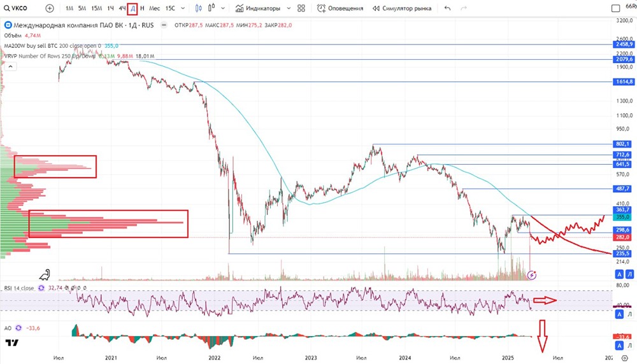The image size is (637, 364).
Task: Open Оповещения alerts dialog
Action: pos(340,8)
